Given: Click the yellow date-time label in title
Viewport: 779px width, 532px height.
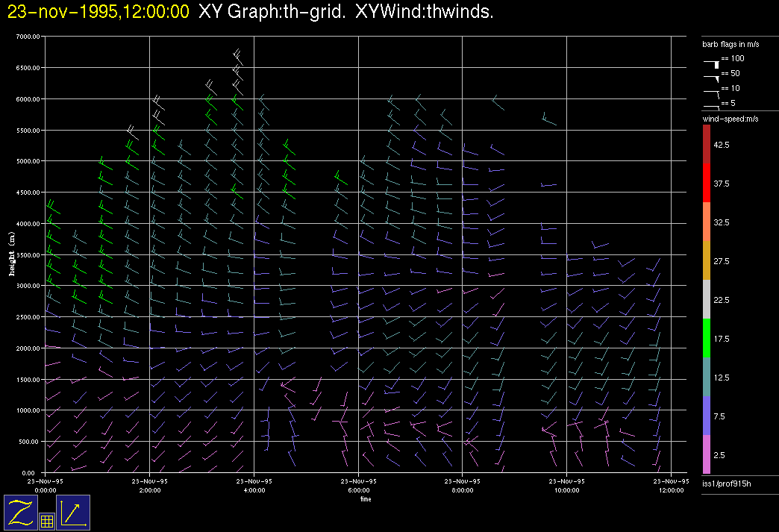Looking at the screenshot, I should [98, 11].
